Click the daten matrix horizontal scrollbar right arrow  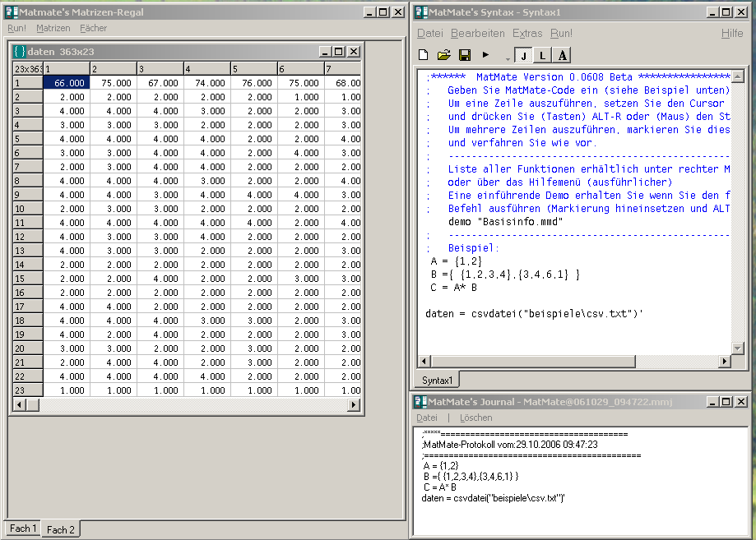click(x=354, y=405)
